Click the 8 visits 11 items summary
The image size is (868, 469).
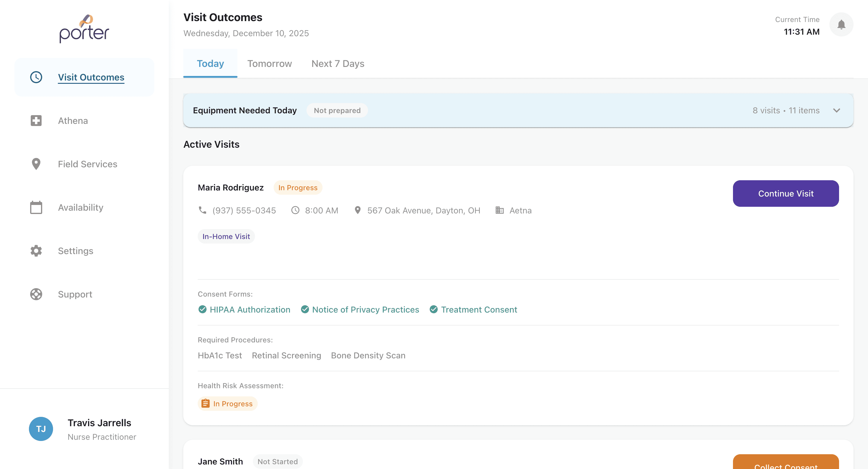(x=786, y=111)
